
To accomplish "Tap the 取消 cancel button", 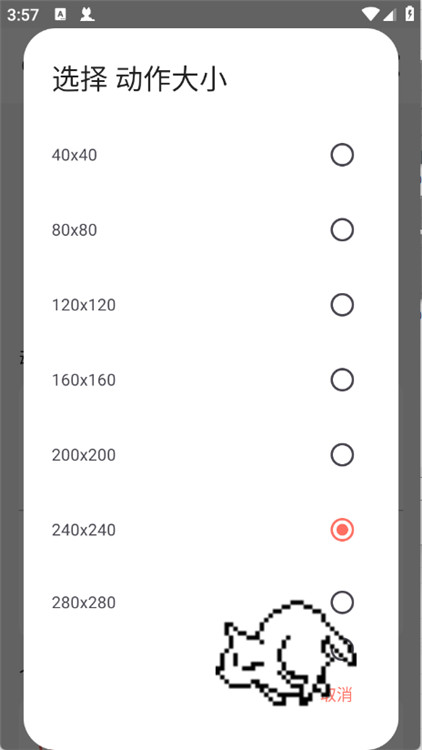I will 337,694.
